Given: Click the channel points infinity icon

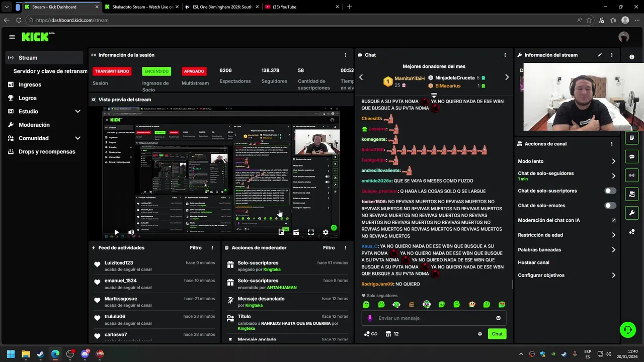Looking at the screenshot, I should pyautogui.click(x=371, y=334).
